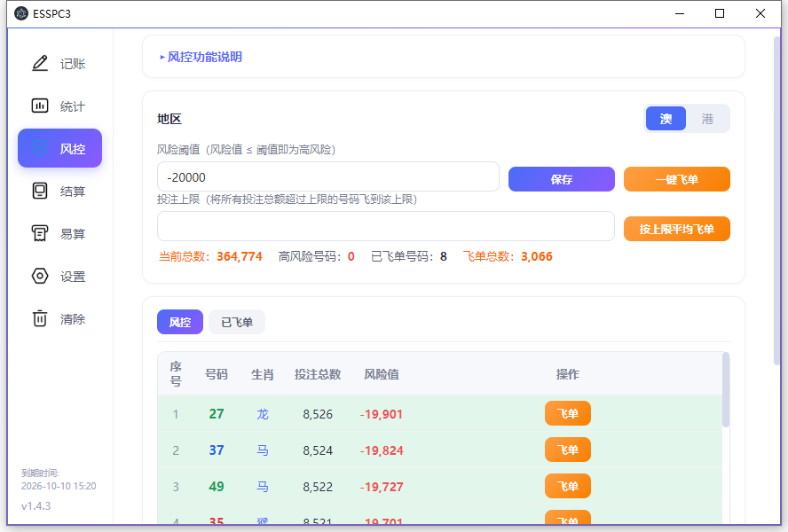This screenshot has height=532, width=788.
Task: Select the 风控 list tab
Action: [x=180, y=322]
